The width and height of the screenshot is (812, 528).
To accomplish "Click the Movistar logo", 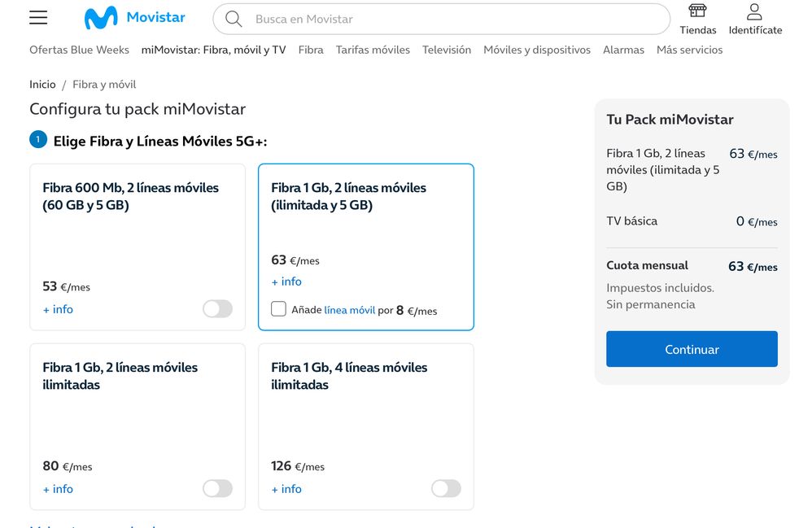I will [135, 18].
